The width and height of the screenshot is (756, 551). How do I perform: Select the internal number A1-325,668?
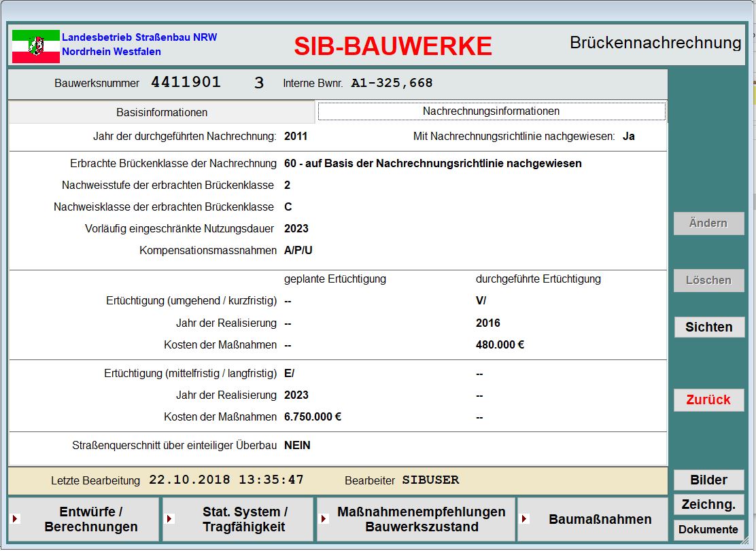pos(392,83)
